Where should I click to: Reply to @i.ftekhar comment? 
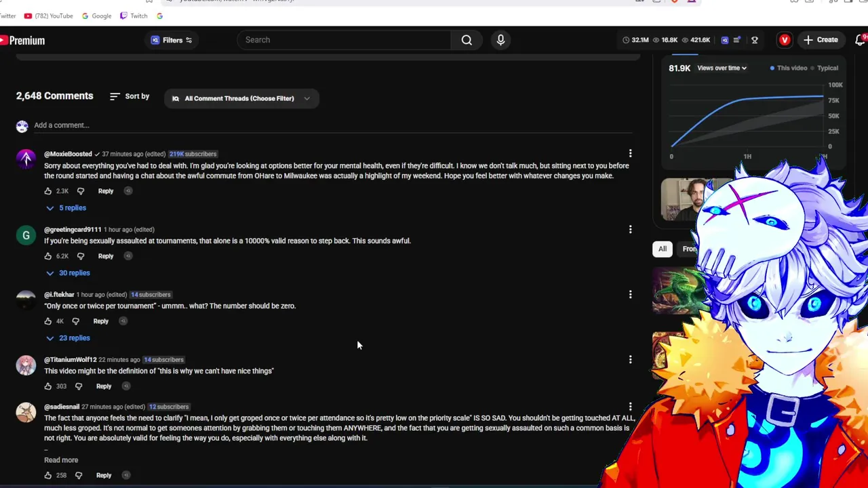pos(100,321)
